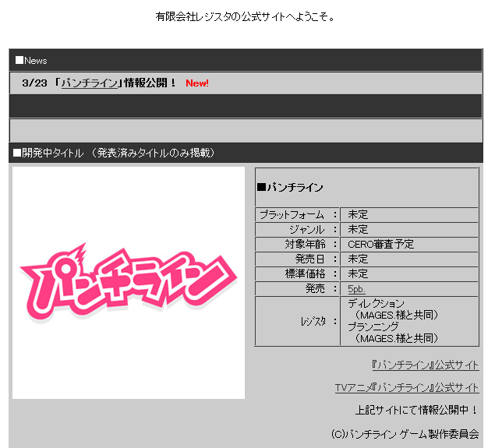Screen dimensions: 495x448
Task: Click the 発売日 label cell
Action: coord(297,259)
